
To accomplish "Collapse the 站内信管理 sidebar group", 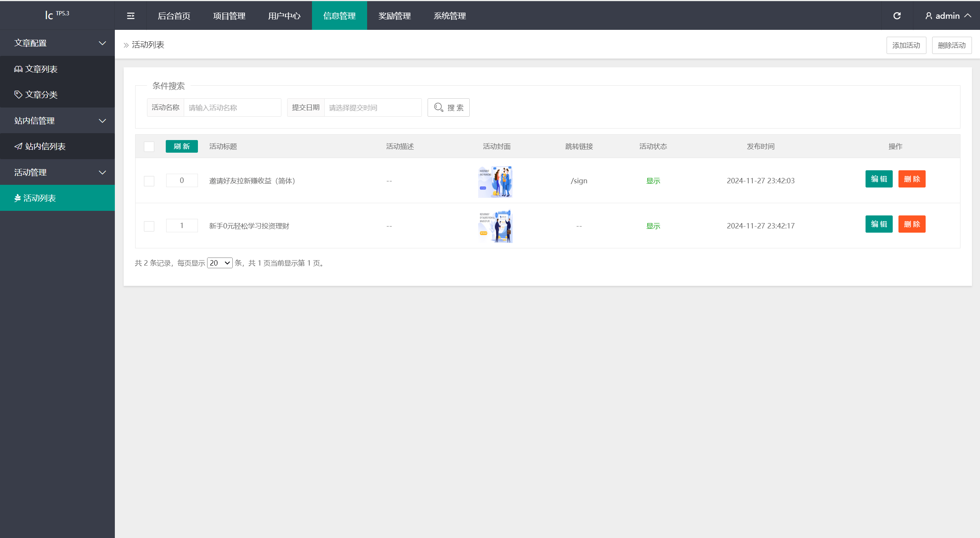I will (102, 121).
